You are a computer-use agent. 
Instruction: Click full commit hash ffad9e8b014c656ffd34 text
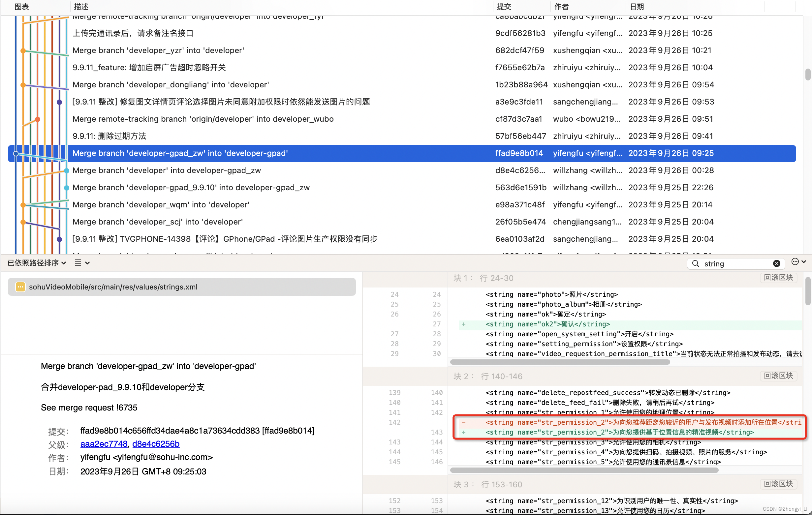[197, 431]
